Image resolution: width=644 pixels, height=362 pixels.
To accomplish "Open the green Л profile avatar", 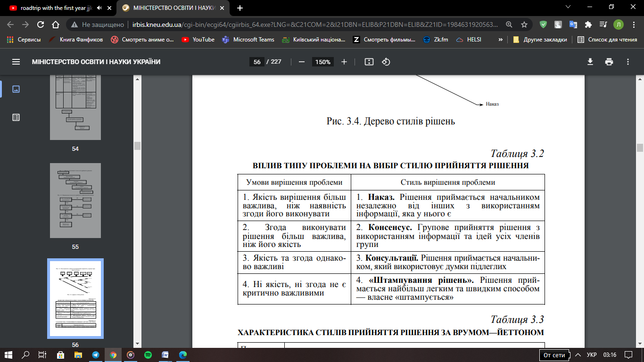I will [619, 25].
